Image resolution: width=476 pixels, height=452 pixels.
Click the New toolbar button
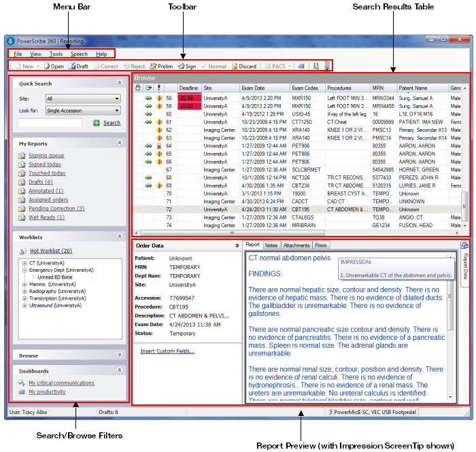25,66
